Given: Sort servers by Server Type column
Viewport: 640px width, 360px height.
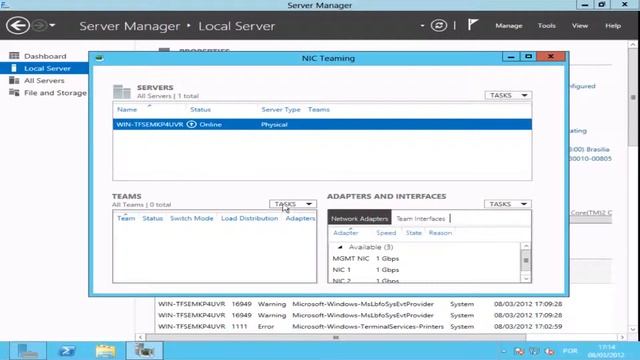Looking at the screenshot, I should coord(281,109).
